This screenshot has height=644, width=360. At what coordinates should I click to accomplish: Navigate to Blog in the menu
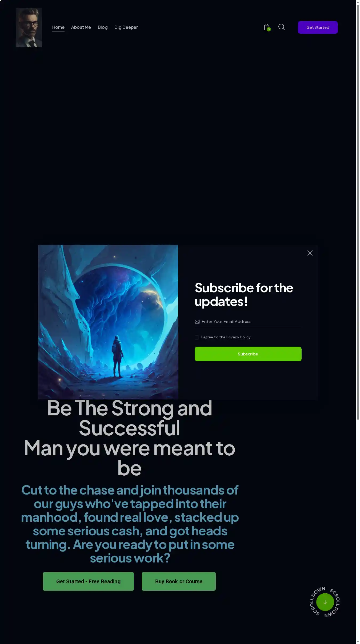click(103, 27)
